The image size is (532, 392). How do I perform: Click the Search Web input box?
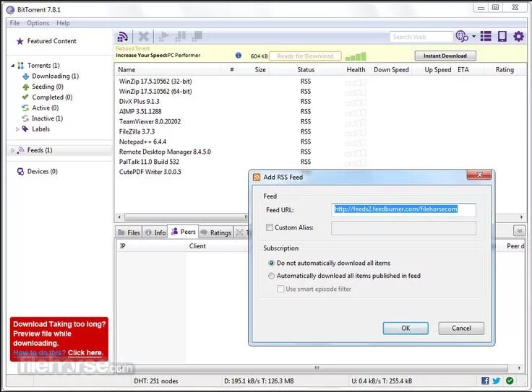pos(421,37)
